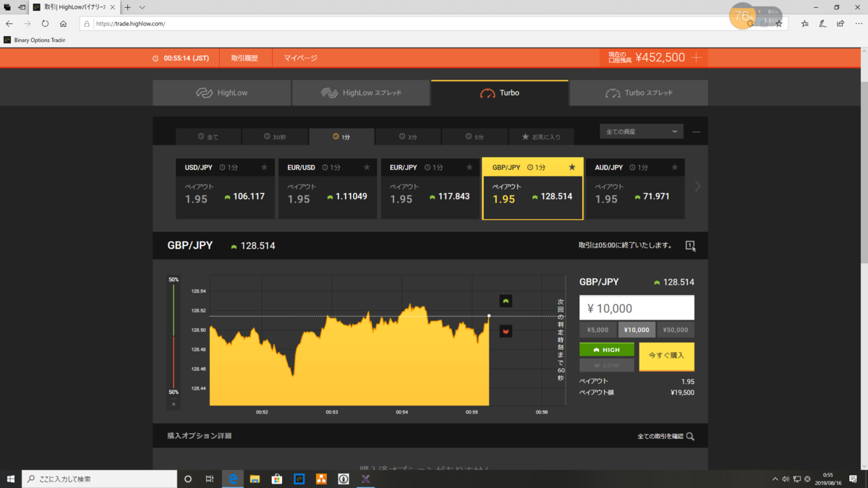Viewport: 868px width, 488px height.
Task: Select the HIGH option button
Action: point(607,350)
